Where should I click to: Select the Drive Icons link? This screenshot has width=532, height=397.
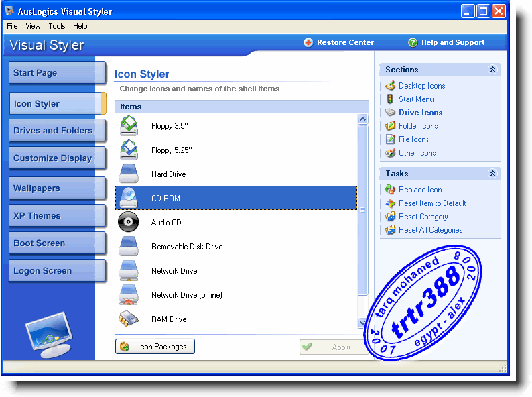(420, 113)
